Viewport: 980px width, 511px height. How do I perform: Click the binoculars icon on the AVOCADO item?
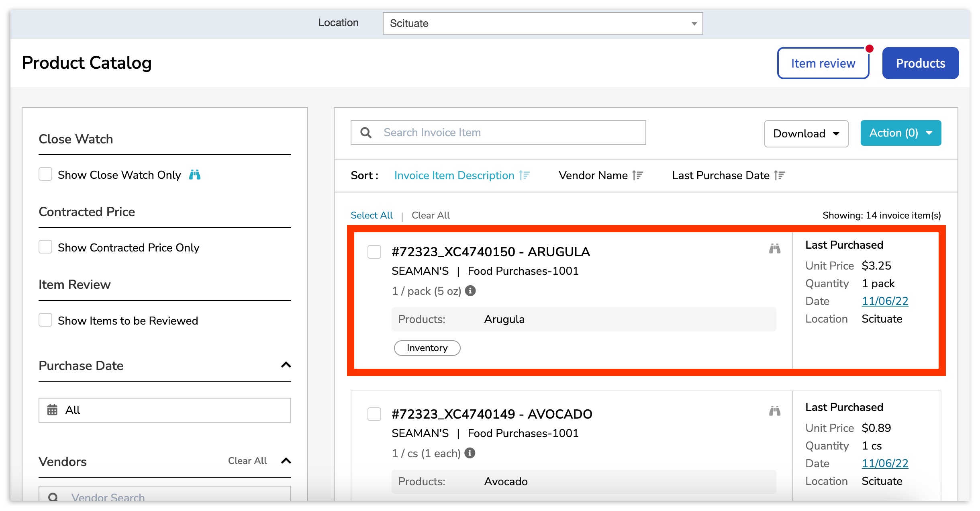coord(774,411)
